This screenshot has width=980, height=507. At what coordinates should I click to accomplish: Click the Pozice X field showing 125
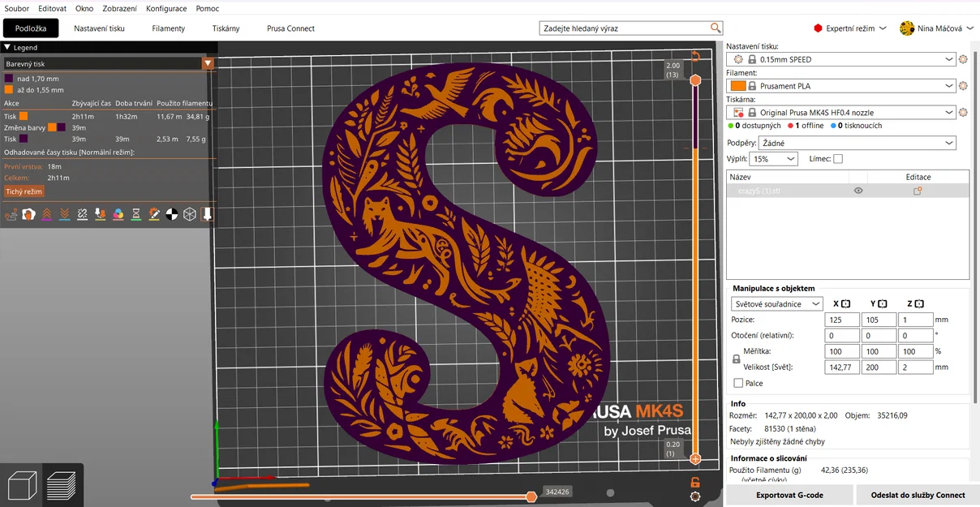tap(841, 320)
